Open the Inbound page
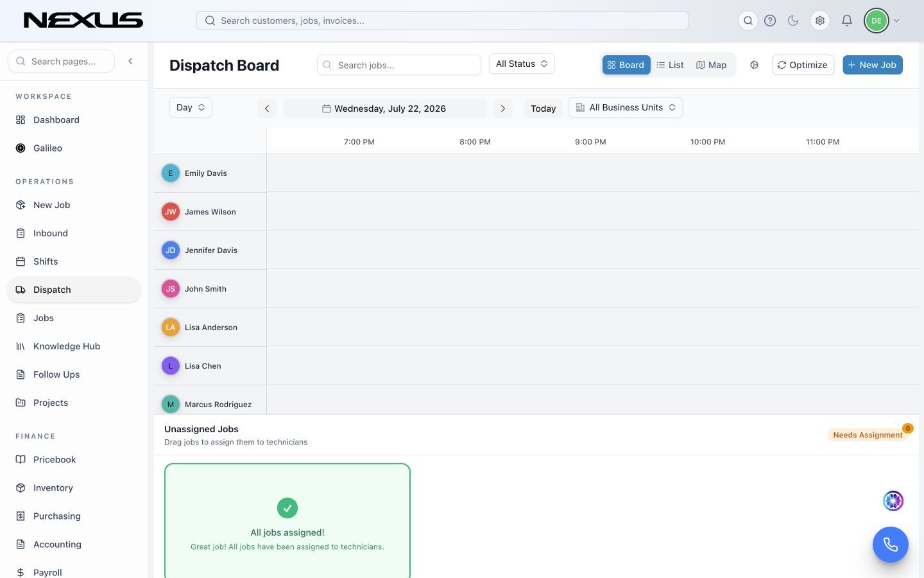This screenshot has height=578, width=924. 74,233
